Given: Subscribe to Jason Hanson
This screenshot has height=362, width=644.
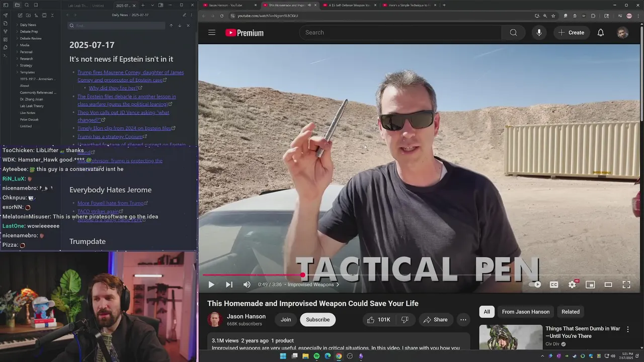Looking at the screenshot, I should pos(318,320).
